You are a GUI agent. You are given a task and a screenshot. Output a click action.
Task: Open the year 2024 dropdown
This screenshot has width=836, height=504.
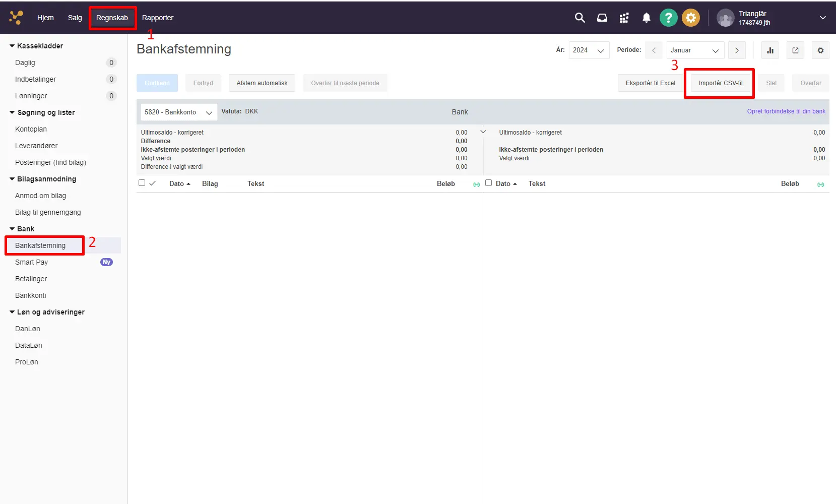(x=589, y=50)
